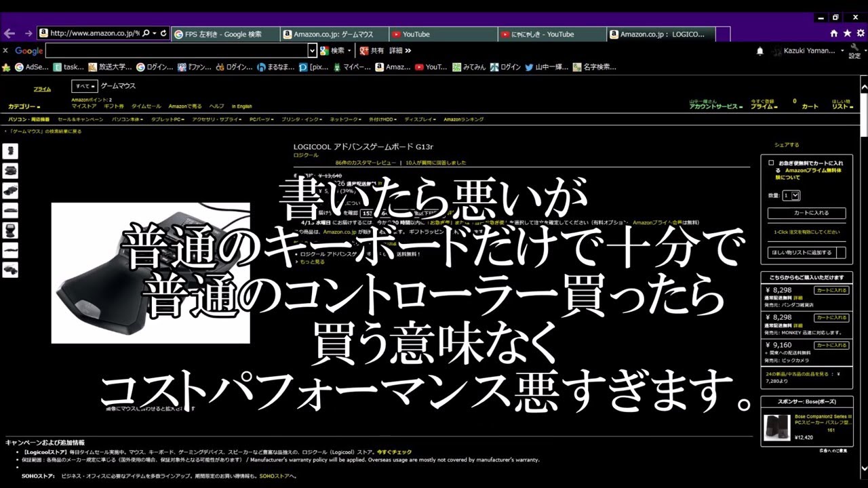Open a new tab with the blank tab button
Viewport: 868px width, 488px height.
(x=723, y=34)
